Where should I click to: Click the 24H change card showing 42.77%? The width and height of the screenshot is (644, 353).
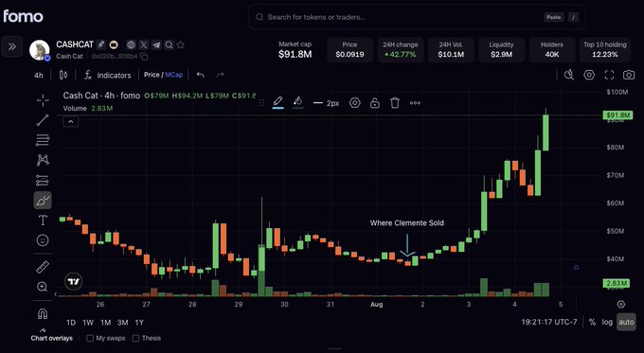[401, 49]
